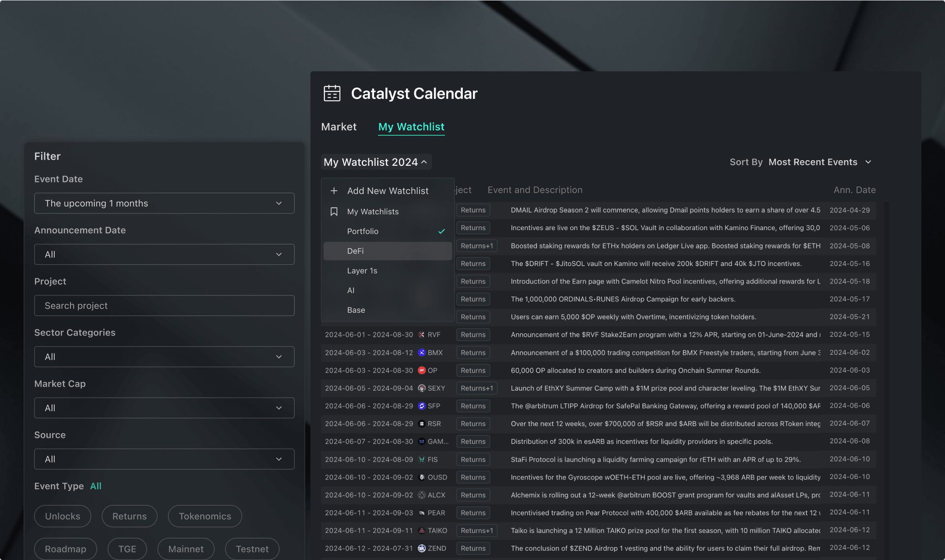Select the My Watchlist tab
Viewport: 945px width, 560px height.
click(411, 126)
